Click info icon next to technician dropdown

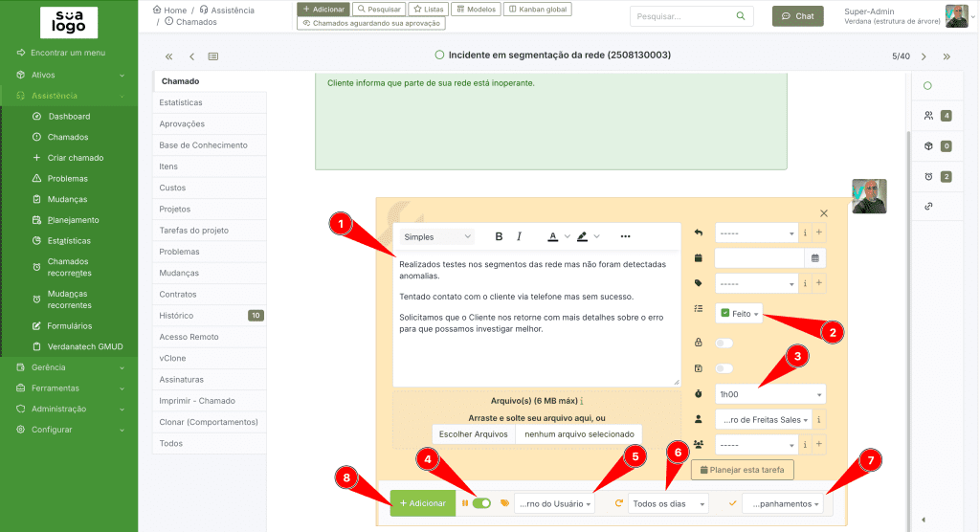tap(819, 419)
